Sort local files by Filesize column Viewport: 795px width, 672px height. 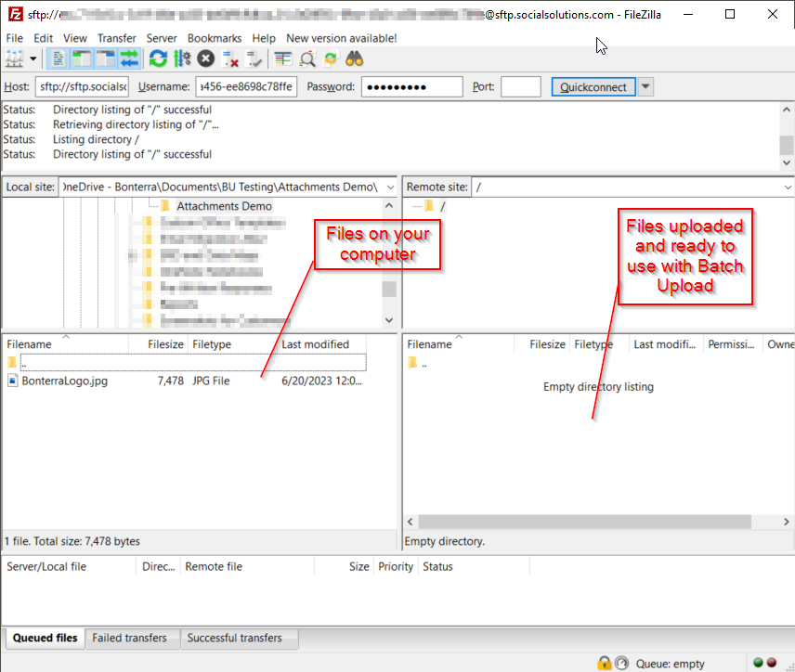(x=158, y=344)
